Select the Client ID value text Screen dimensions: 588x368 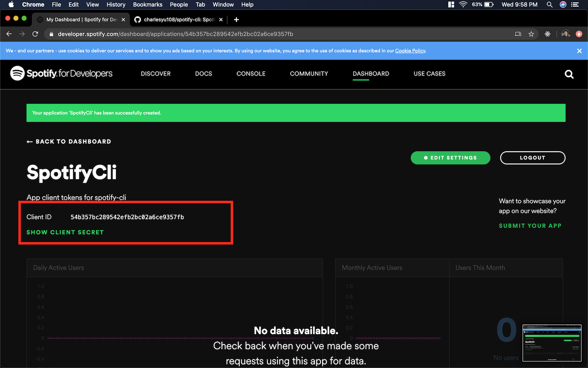pos(127,217)
